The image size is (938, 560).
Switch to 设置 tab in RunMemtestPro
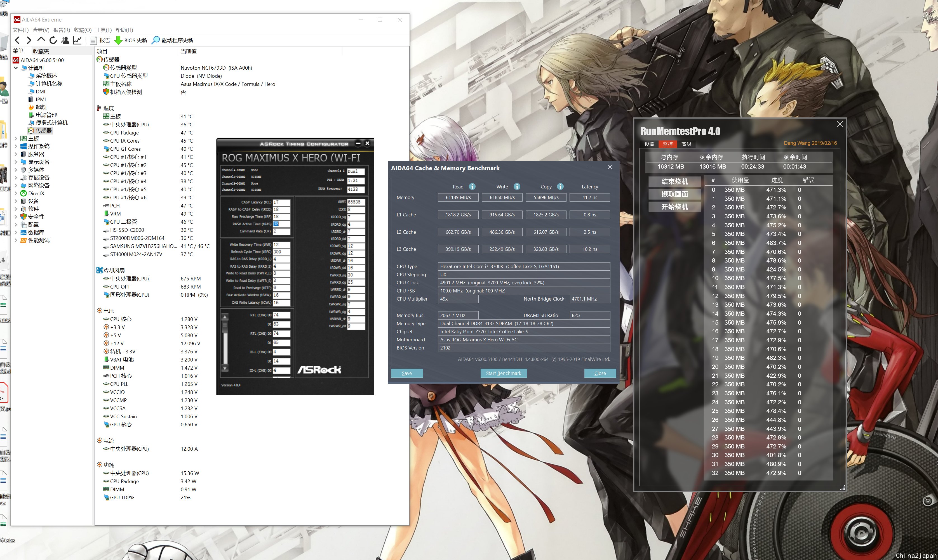coord(649,144)
